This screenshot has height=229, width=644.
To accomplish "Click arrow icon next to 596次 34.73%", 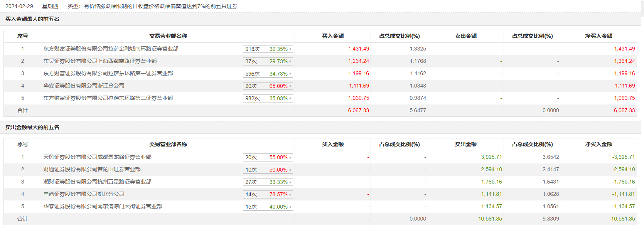I will (x=290, y=74).
